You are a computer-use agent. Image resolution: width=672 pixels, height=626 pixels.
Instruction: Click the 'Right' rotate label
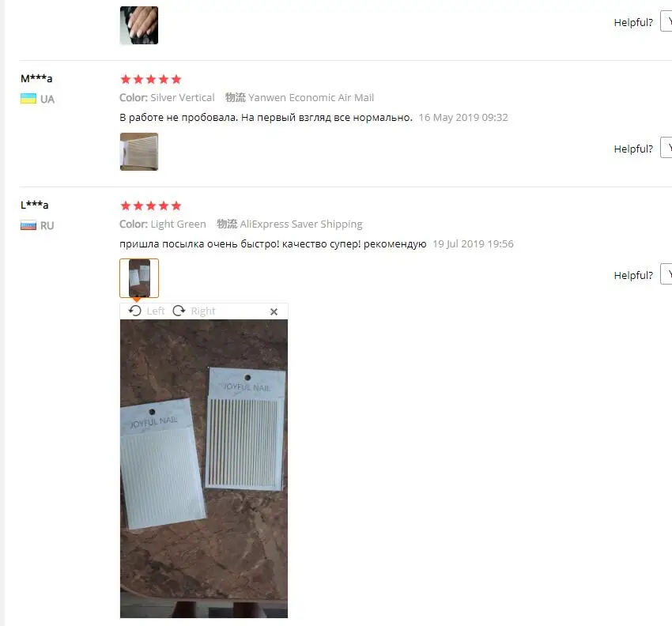(202, 311)
